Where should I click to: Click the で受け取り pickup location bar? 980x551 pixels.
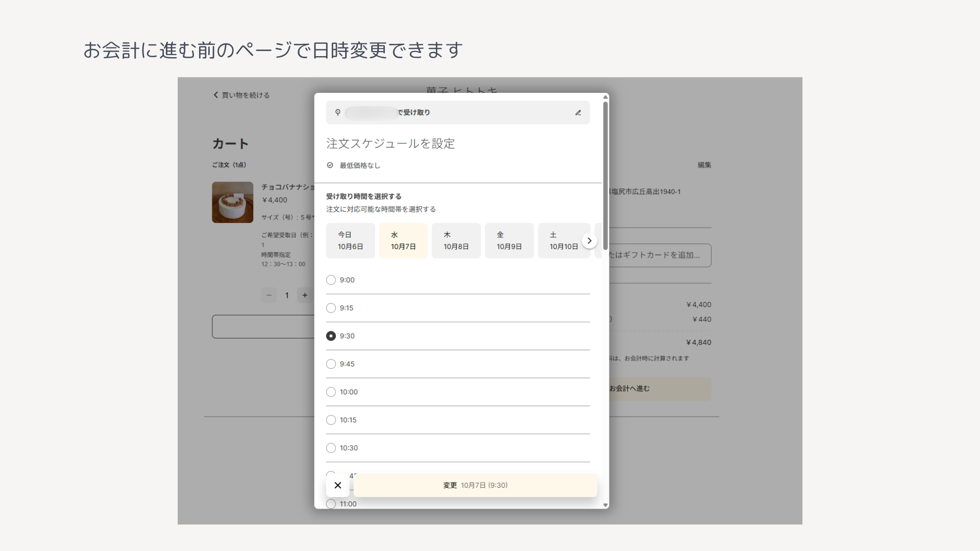pos(458,112)
